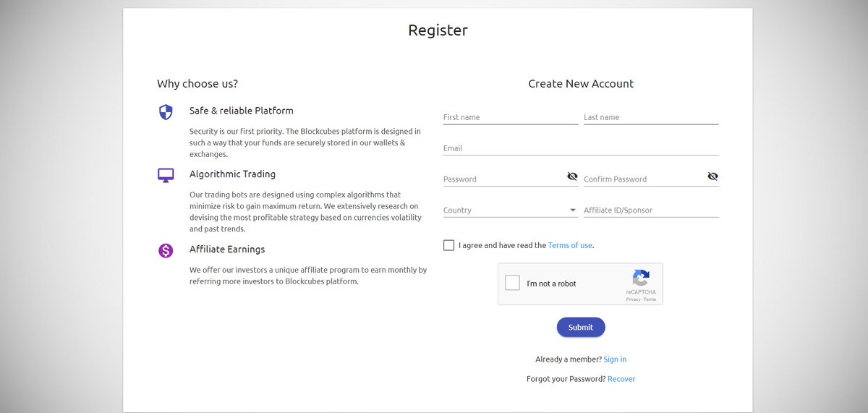Open reCAPTCHA Terms link

(650, 299)
